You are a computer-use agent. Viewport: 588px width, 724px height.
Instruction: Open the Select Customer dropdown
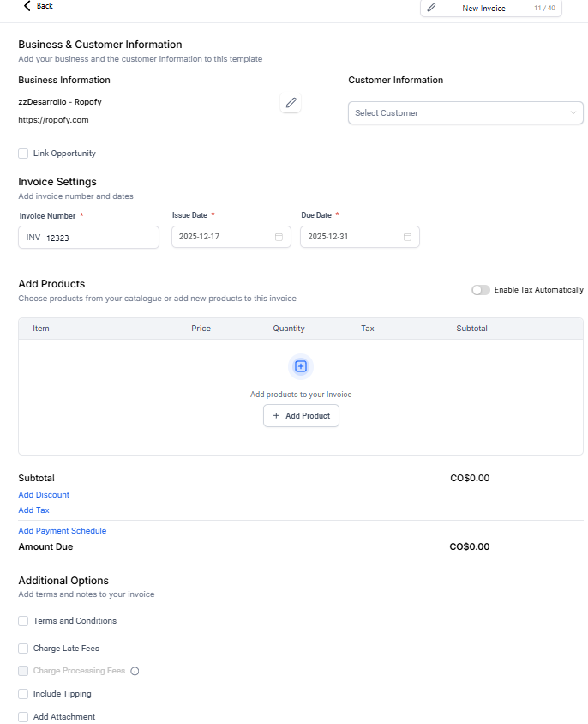454,113
